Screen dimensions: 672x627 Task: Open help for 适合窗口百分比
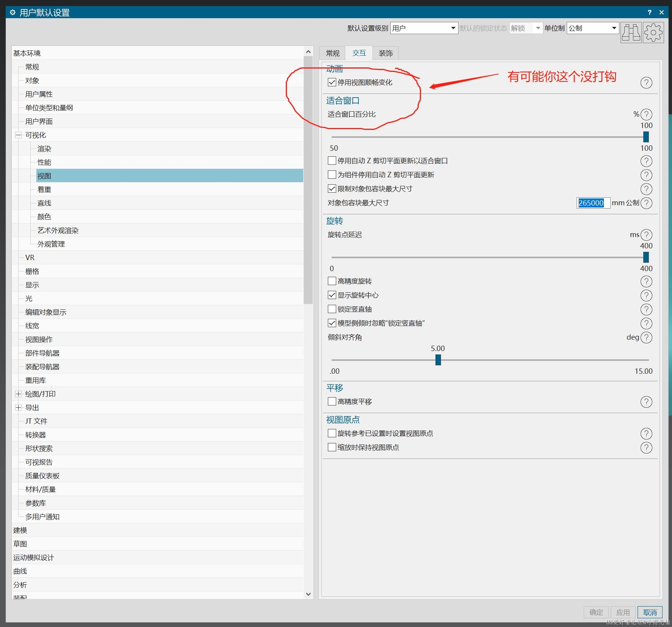(x=646, y=114)
